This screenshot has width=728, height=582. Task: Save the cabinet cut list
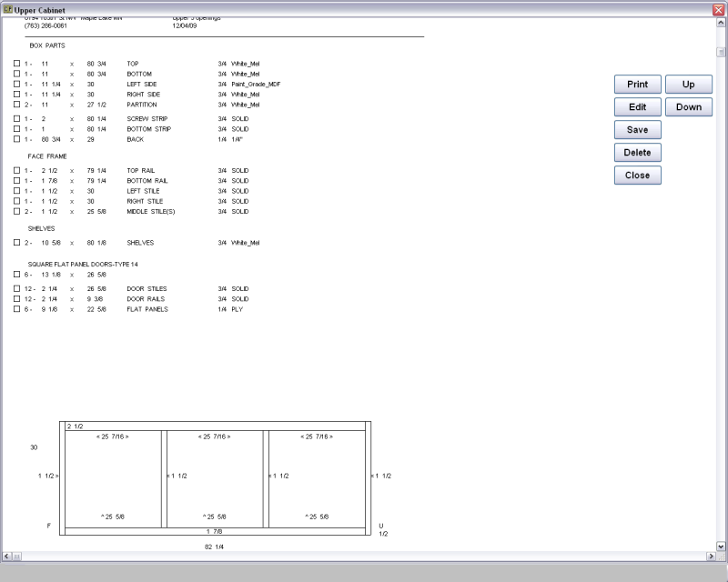(x=638, y=130)
